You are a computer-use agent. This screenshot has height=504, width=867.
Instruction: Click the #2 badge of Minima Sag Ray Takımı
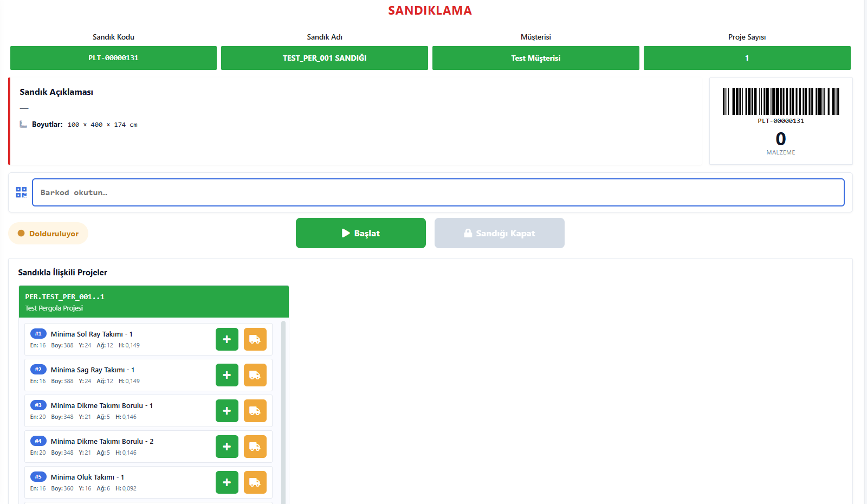38,370
